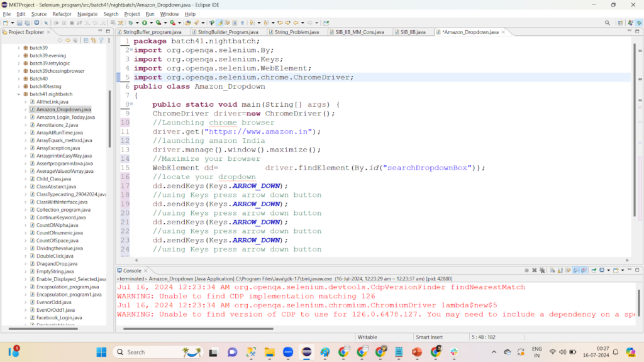
Task: Close the Amazon_Dropdown.java editor tab
Action: (503, 32)
